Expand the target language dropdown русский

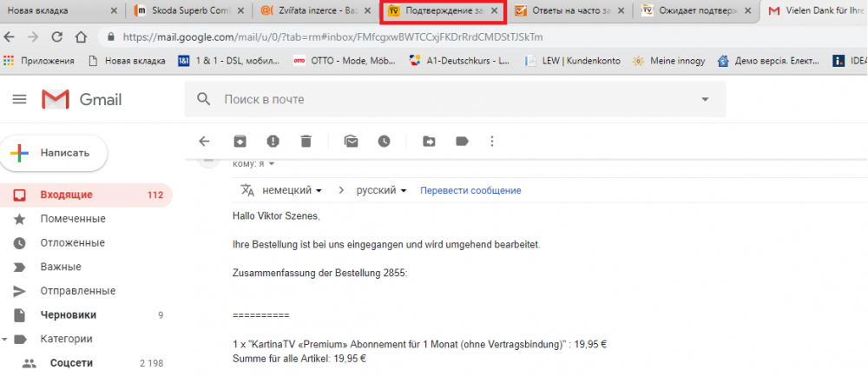click(382, 190)
